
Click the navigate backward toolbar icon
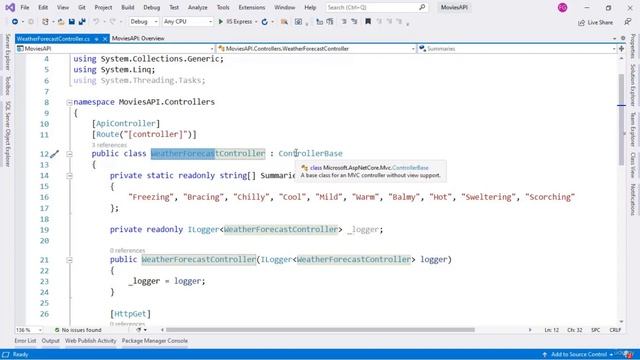15,22
